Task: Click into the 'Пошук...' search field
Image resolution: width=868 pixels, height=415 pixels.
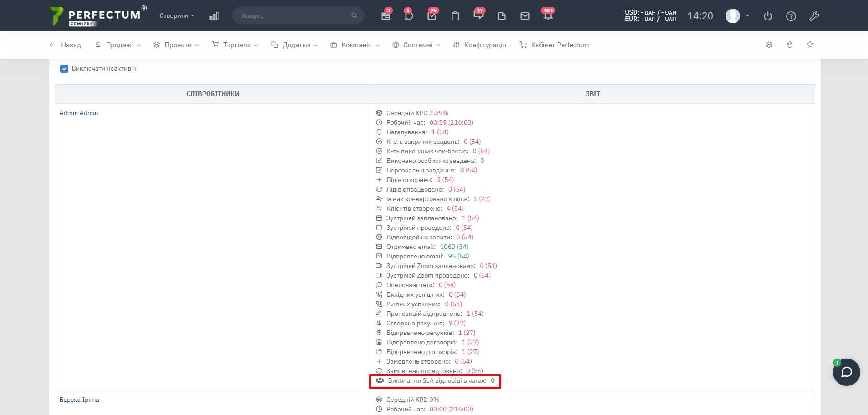Action: 294,15
